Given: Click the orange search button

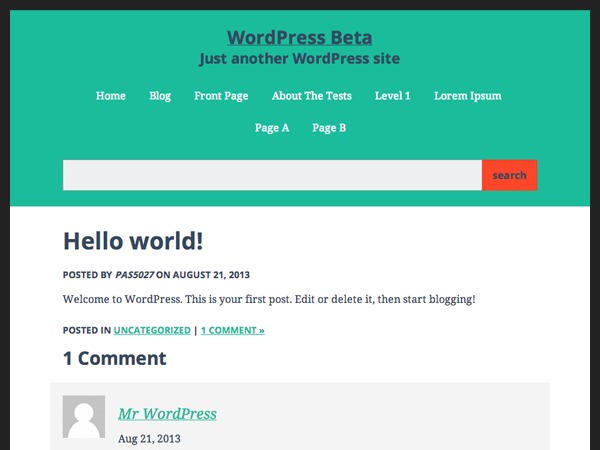Looking at the screenshot, I should click(x=509, y=175).
